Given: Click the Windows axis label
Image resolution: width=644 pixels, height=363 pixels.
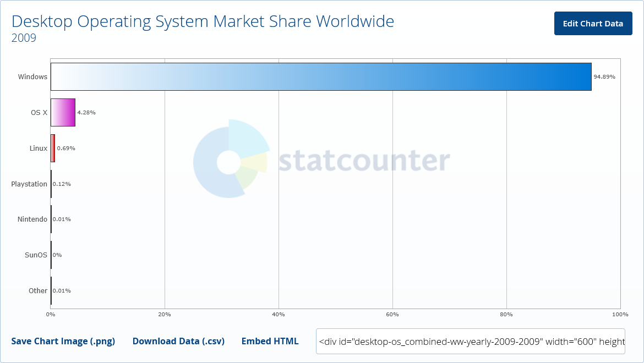Looking at the screenshot, I should [x=32, y=76].
